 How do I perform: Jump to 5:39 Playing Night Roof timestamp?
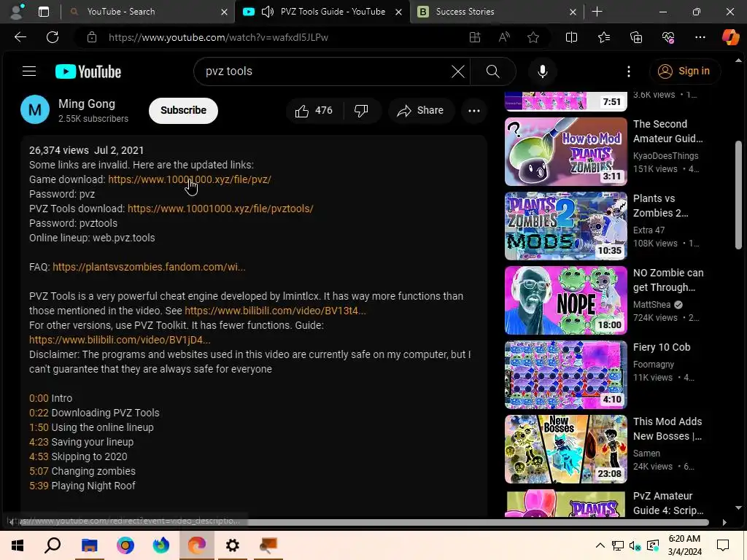coord(39,486)
